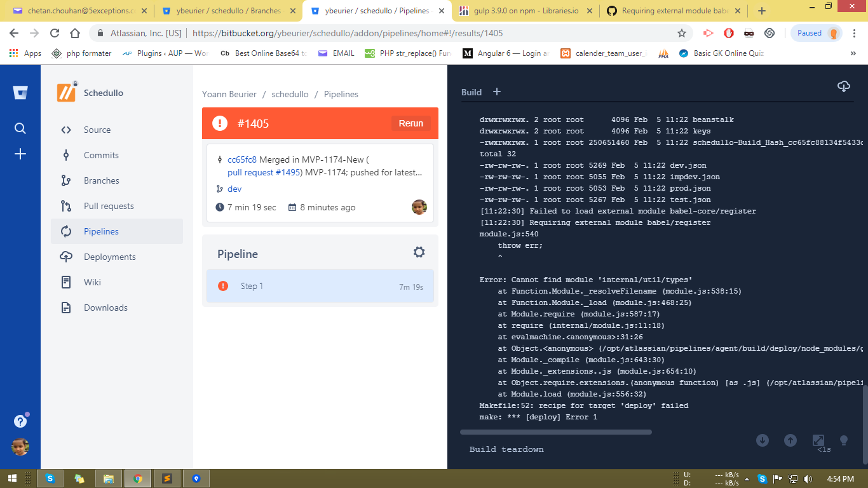Open Windows Start menu
Viewport: 868px width, 488px height.
[12, 478]
